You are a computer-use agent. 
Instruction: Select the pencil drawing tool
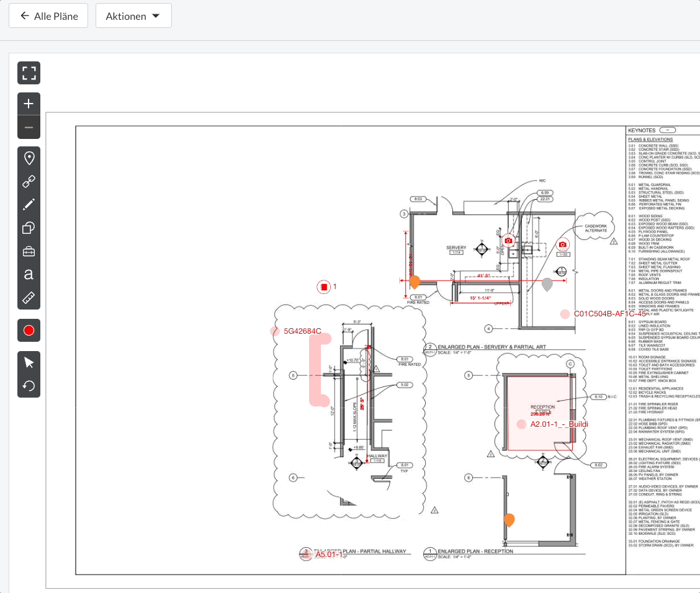[29, 205]
